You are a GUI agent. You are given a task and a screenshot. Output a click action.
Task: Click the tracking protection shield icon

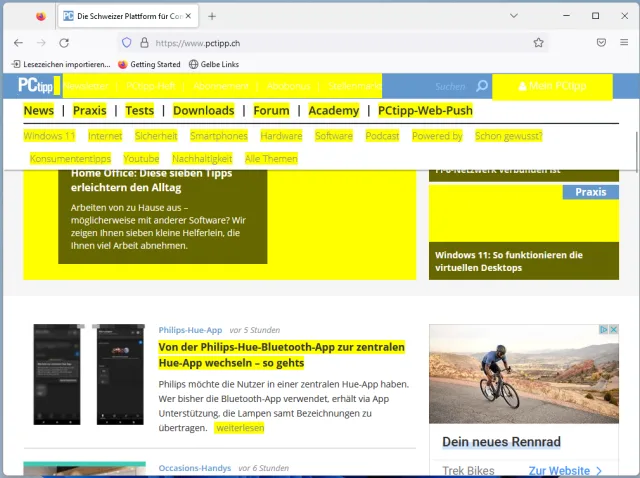[126, 43]
